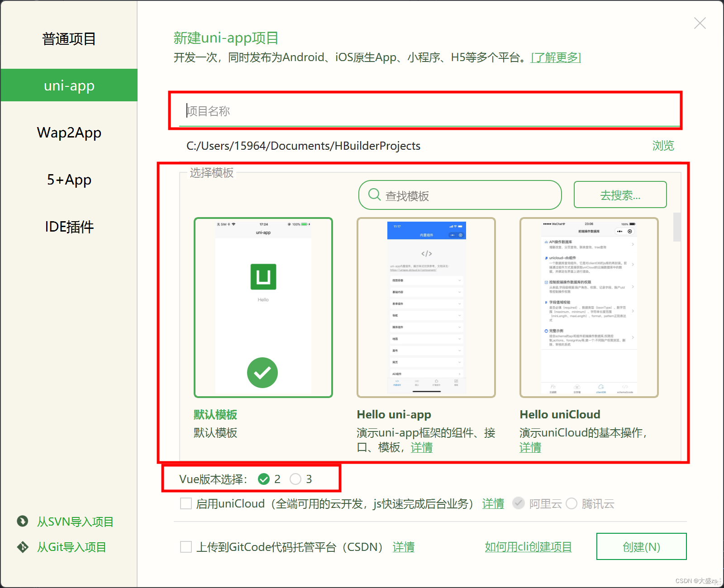Click the 去搜索... button

coord(620,194)
